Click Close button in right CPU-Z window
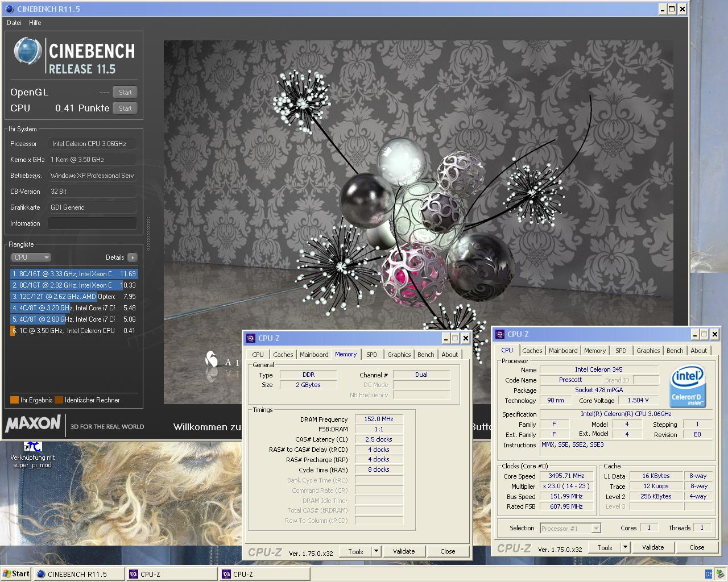 pos(697,547)
